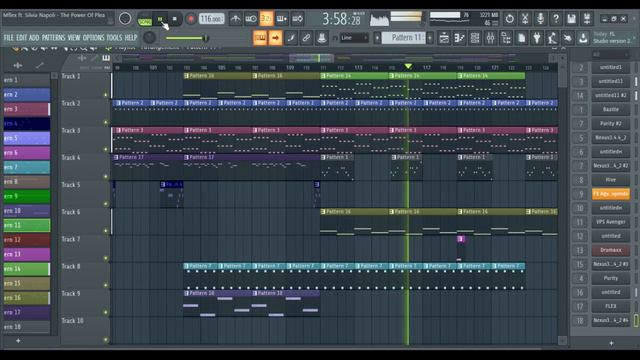Select the blue pattern 2 entry in picker

click(x=27, y=95)
